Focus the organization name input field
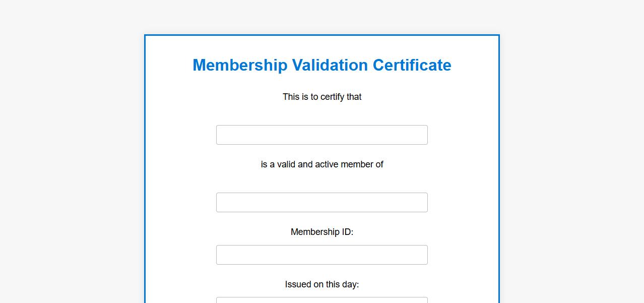This screenshot has height=303, width=644. tap(321, 203)
